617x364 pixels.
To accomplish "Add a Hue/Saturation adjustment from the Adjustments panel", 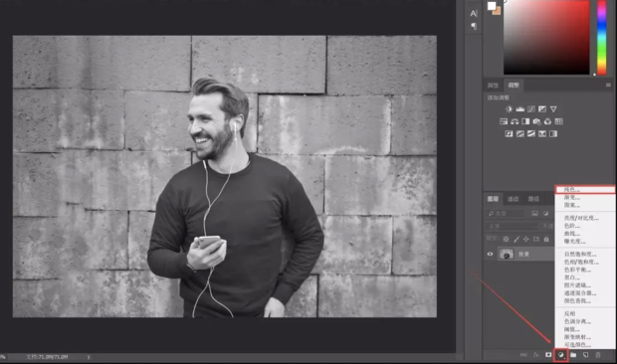I will pyautogui.click(x=504, y=121).
